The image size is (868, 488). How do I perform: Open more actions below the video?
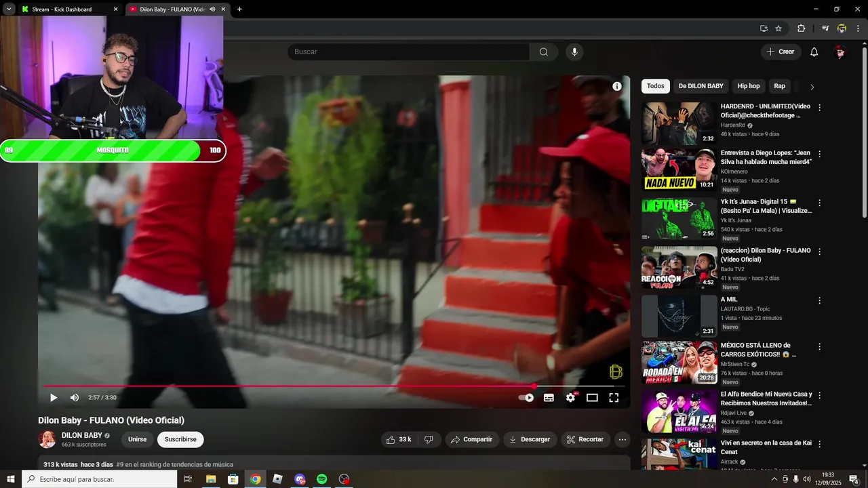(622, 439)
